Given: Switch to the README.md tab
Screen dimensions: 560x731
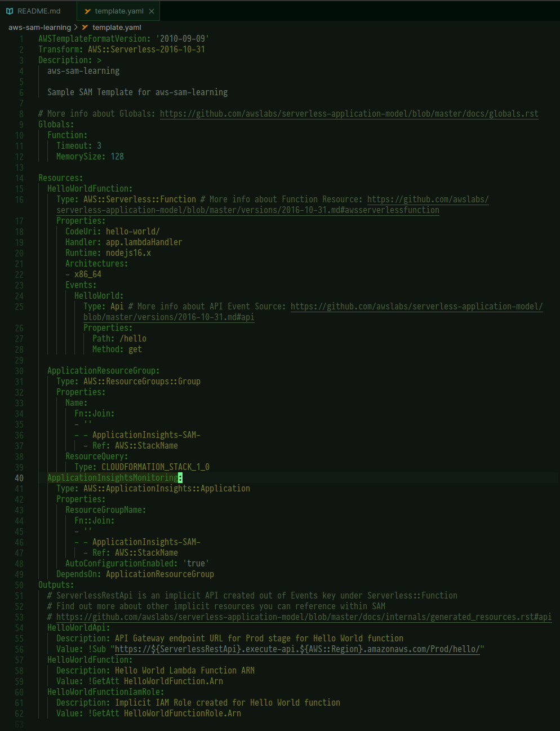Looking at the screenshot, I should (x=38, y=11).
